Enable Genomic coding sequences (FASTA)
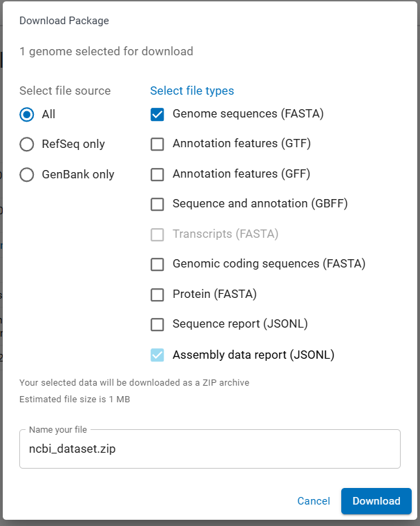 157,264
